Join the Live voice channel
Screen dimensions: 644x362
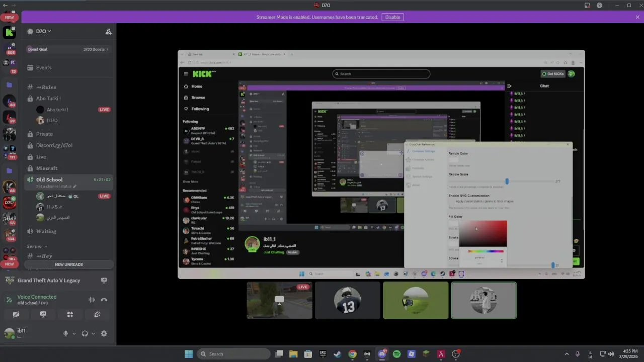pyautogui.click(x=69, y=157)
